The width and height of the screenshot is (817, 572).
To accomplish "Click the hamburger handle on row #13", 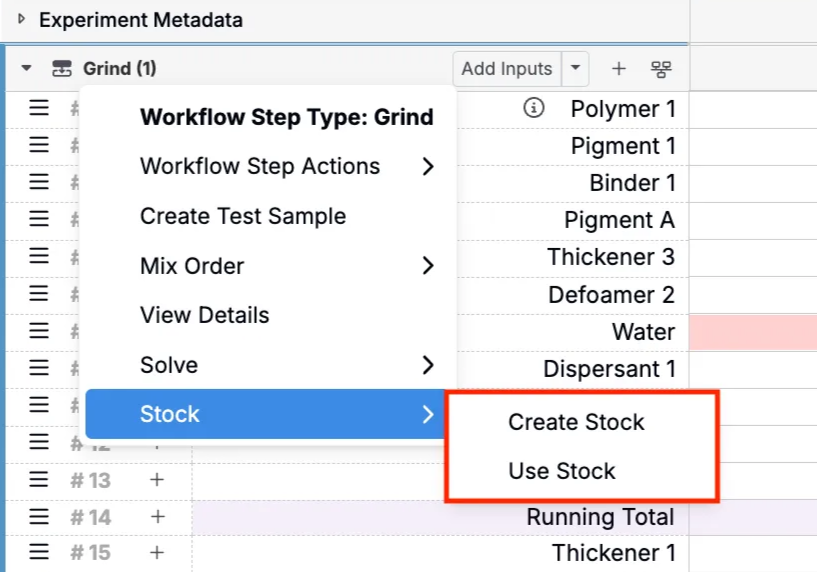I will [x=39, y=479].
